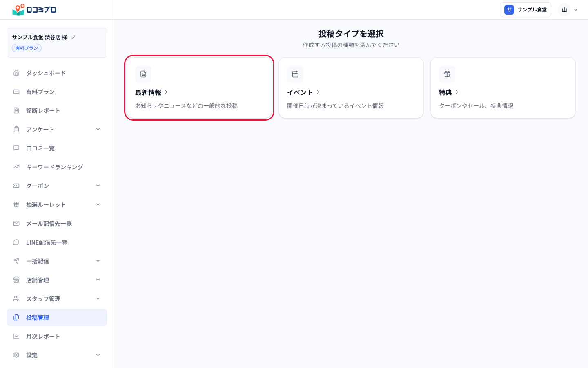Click the 口コミプロ logo
Screen dimensions: 588x368
pos(34,10)
